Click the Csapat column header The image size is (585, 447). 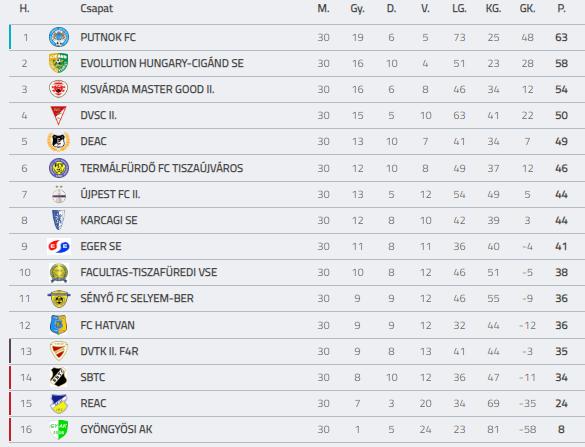click(x=97, y=8)
